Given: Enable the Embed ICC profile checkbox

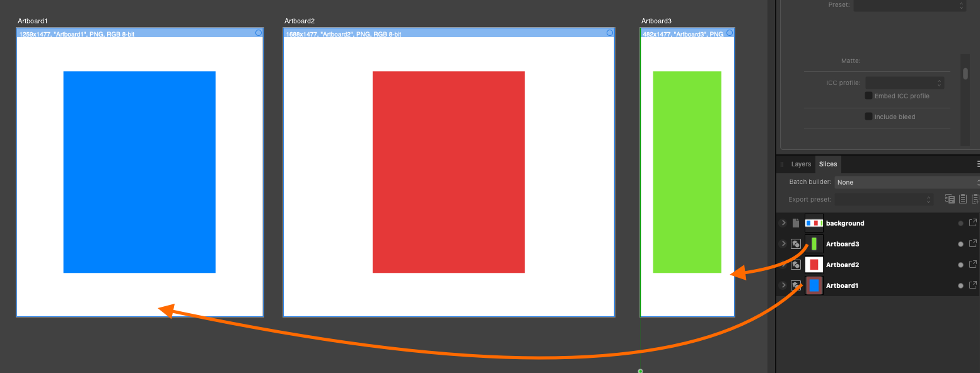Looking at the screenshot, I should click(868, 96).
